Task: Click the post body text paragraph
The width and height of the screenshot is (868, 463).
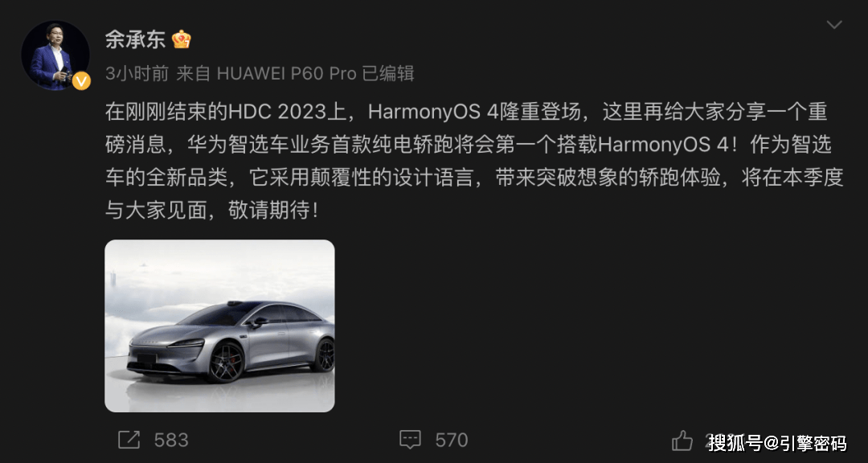Action: [474, 161]
